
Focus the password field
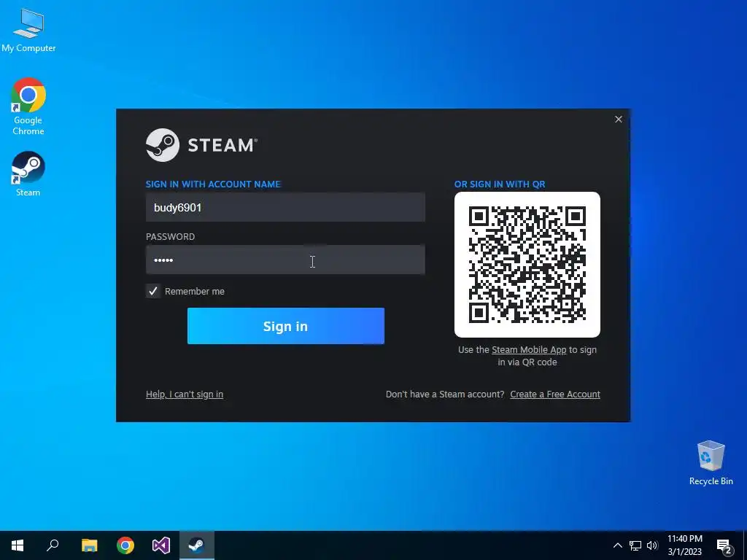coord(285,260)
